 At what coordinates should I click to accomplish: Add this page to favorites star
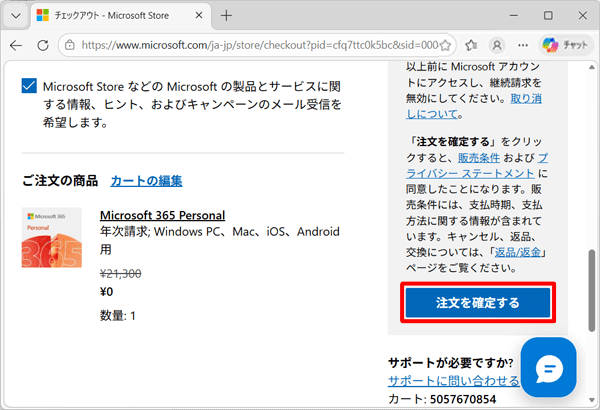[445, 45]
